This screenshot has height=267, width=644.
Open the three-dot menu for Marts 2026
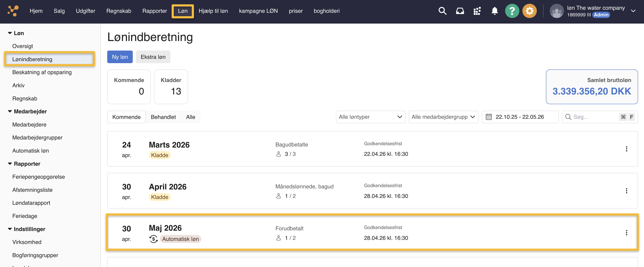(627, 149)
